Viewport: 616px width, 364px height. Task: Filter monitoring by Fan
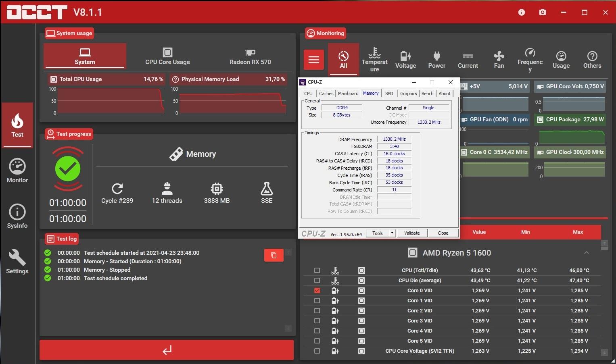[499, 59]
